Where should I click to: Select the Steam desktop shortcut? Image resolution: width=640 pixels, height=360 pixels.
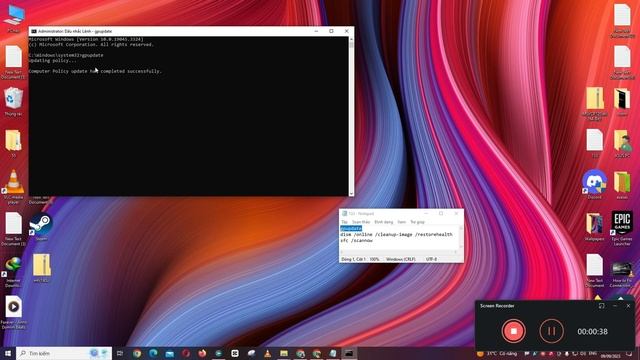click(41, 227)
